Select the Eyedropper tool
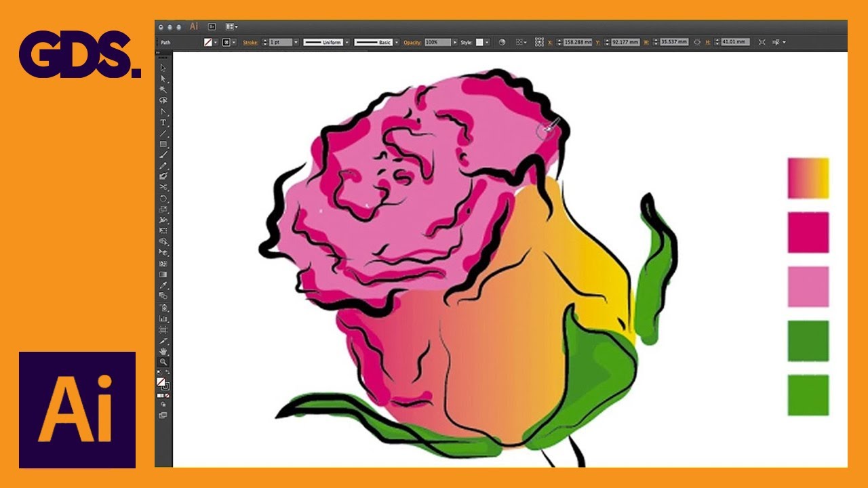 tap(163, 285)
